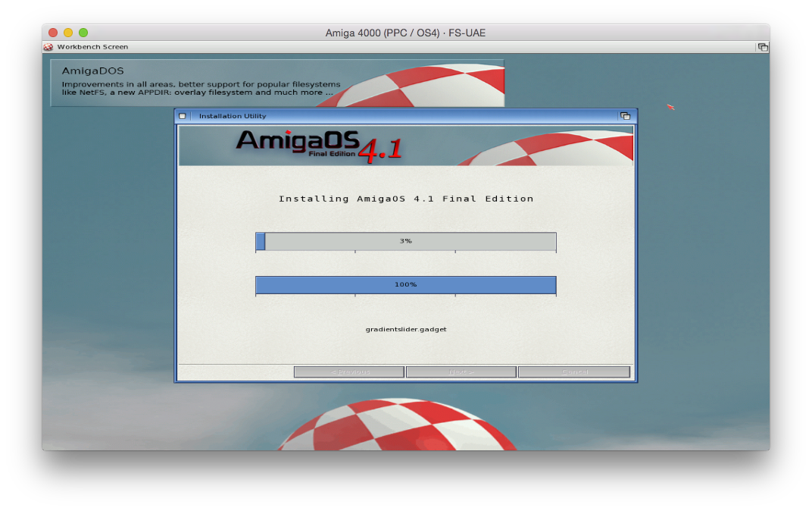Click the Installation Utility close gadget
This screenshot has height=511, width=812.
(183, 116)
